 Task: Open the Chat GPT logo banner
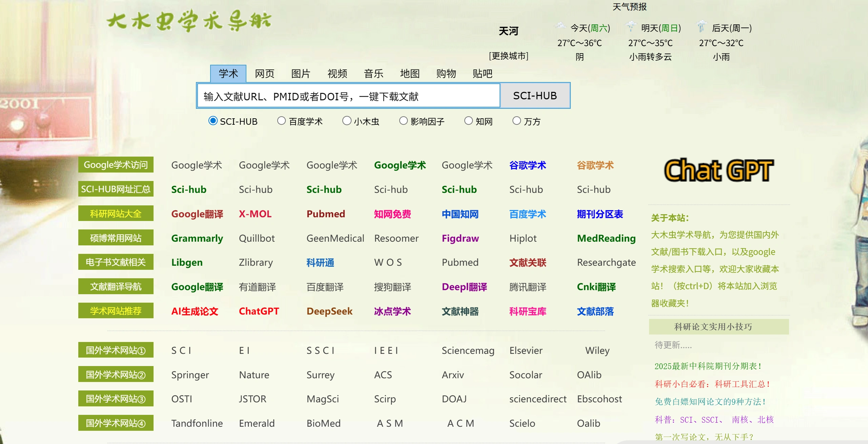point(719,170)
